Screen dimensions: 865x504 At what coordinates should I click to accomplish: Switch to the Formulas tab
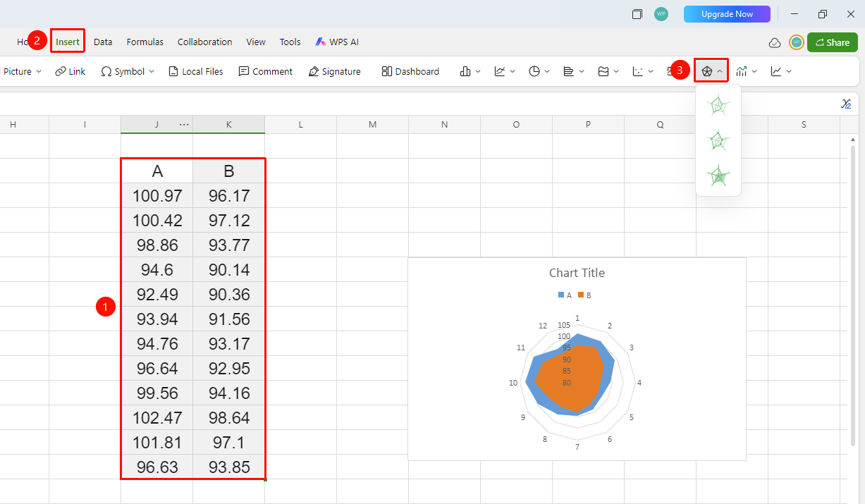click(145, 42)
